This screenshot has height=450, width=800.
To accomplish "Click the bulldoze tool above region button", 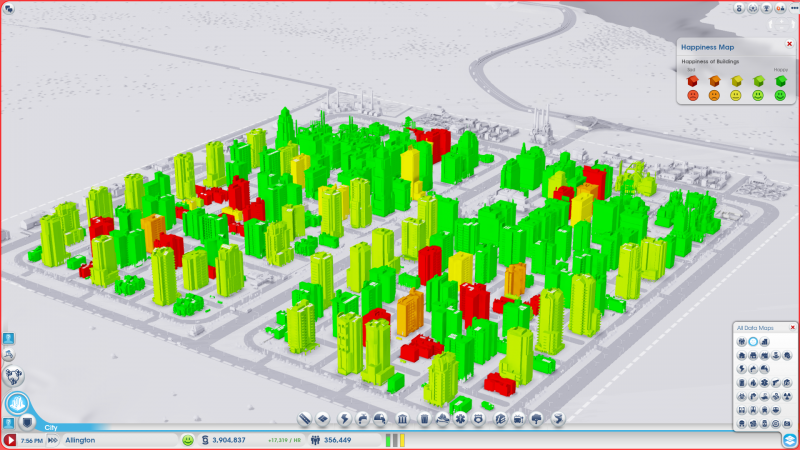I will point(9,355).
